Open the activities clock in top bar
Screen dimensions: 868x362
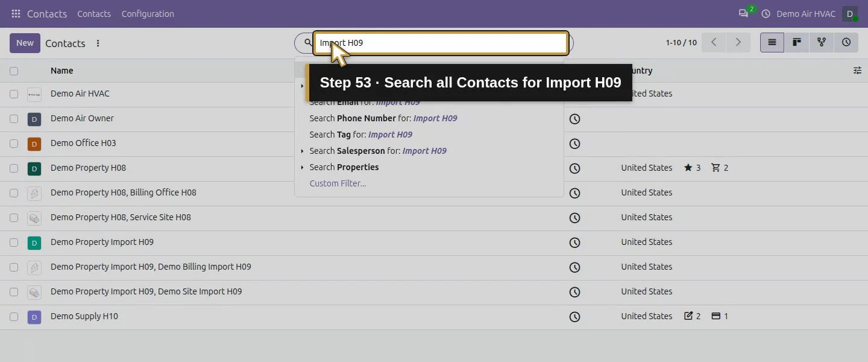[766, 13]
